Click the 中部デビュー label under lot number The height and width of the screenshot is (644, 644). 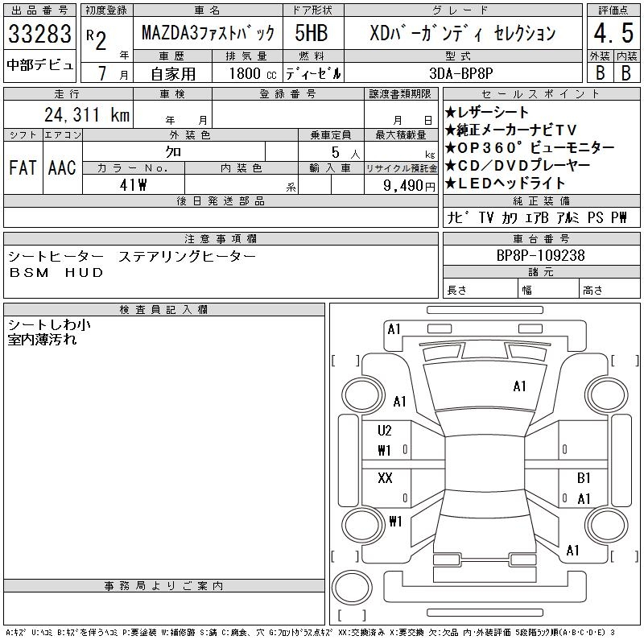click(x=39, y=65)
